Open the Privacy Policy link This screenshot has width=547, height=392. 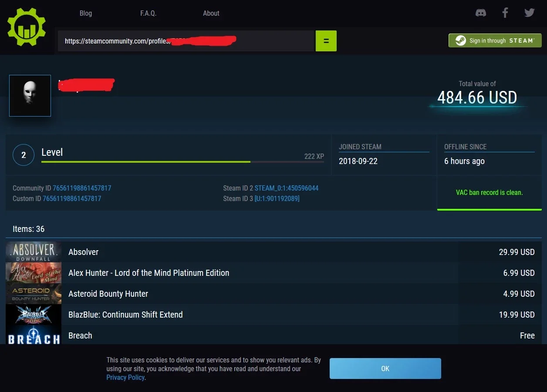point(125,377)
